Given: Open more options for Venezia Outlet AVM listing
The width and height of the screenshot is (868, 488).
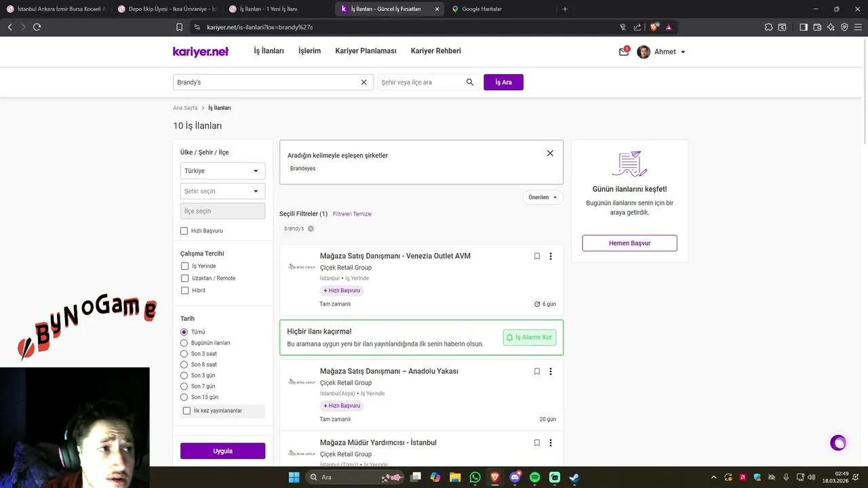Looking at the screenshot, I should pyautogui.click(x=551, y=256).
